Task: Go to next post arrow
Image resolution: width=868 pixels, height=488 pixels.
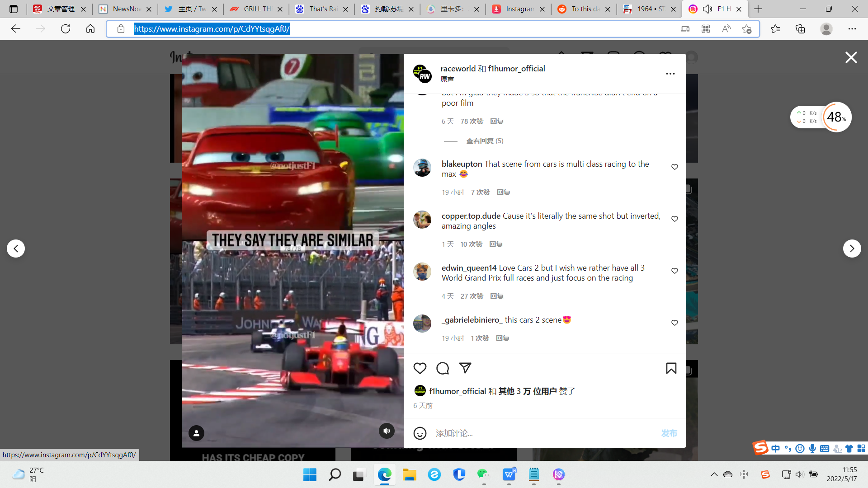Action: 852,249
